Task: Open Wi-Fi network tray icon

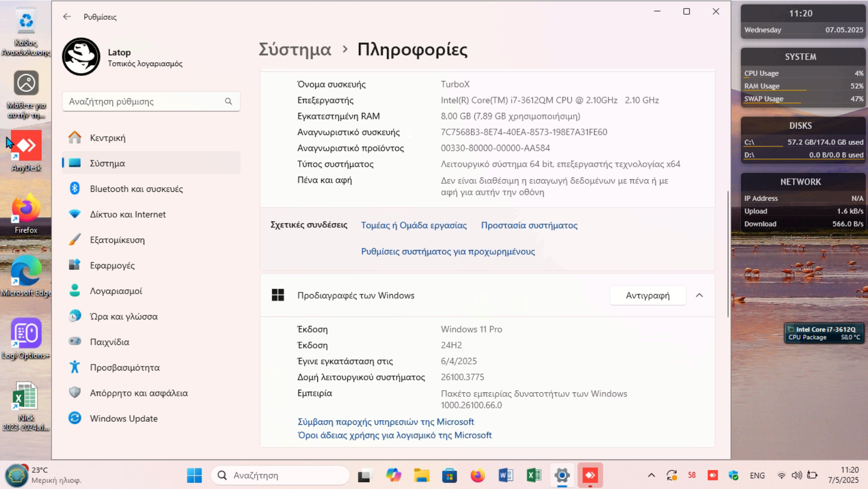Action: point(781,475)
